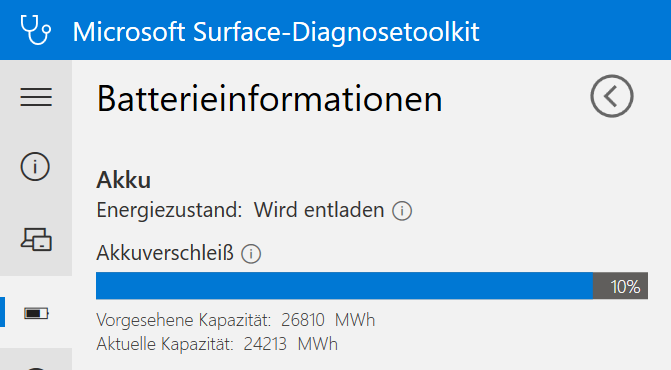Click the blue part of the battery wear bar
Image resolution: width=671 pixels, height=370 pixels.
tap(344, 286)
